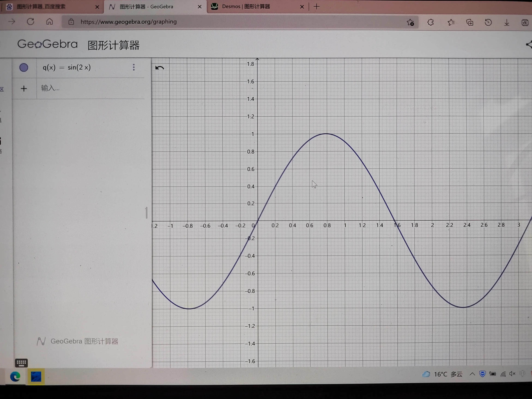Open a new browser tab
Viewport: 532px width, 399px height.
pyautogui.click(x=317, y=7)
